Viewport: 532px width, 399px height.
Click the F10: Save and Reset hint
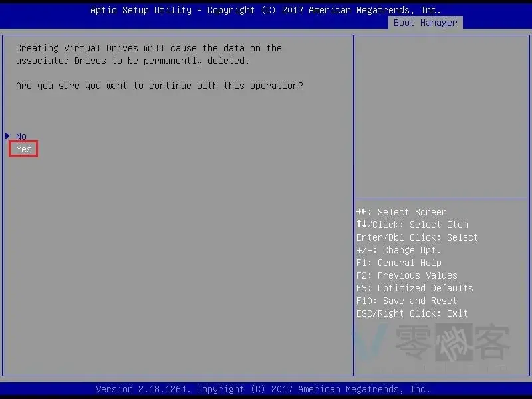(x=406, y=301)
